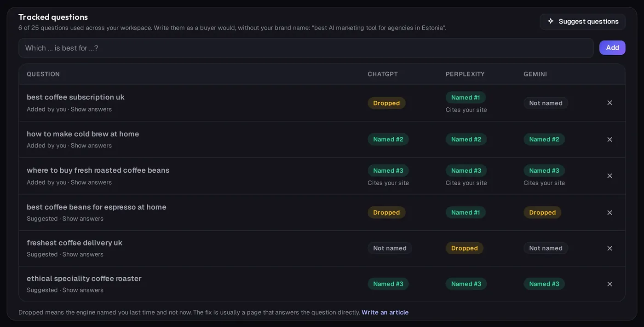Remove the 'how to make cold brew at home' question
The width and height of the screenshot is (644, 327).
click(609, 139)
